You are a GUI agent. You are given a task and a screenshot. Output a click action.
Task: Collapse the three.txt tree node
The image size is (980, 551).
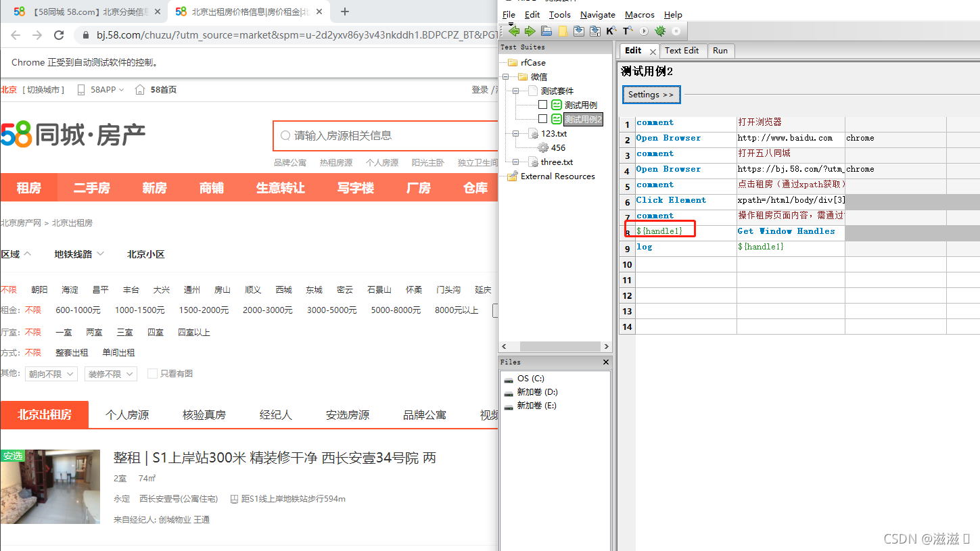[515, 162]
